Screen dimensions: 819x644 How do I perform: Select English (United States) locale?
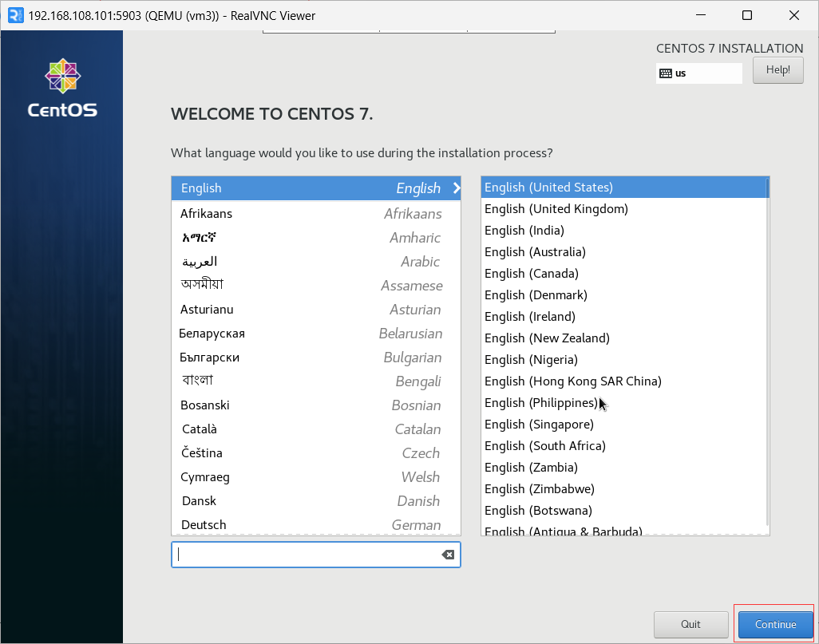point(623,188)
